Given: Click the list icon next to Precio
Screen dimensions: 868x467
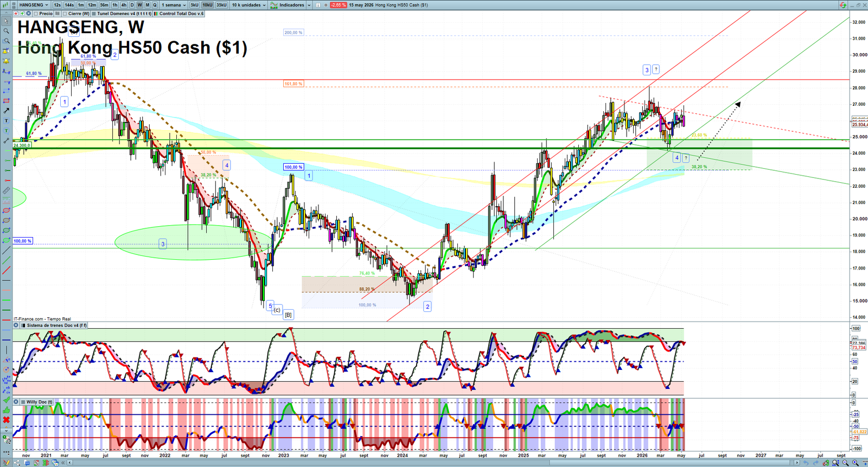Looking at the screenshot, I should click(x=57, y=14).
